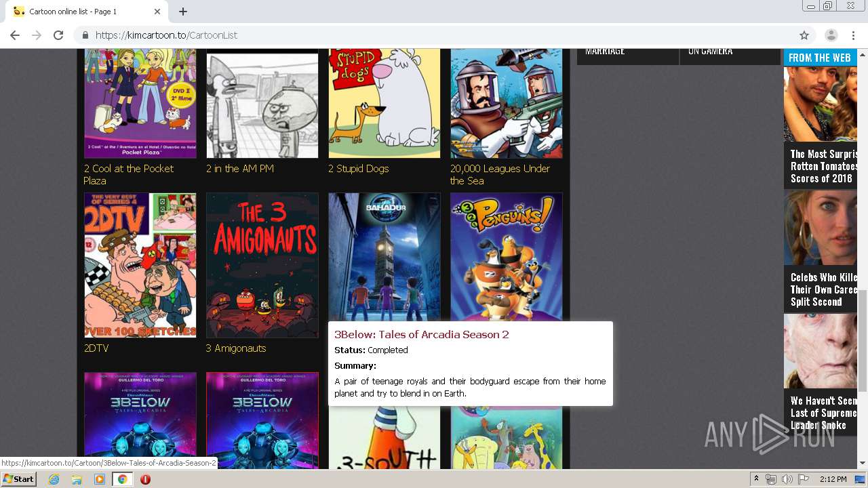Click 2 Cool at the Pocket Plaza poster

pos(140,103)
